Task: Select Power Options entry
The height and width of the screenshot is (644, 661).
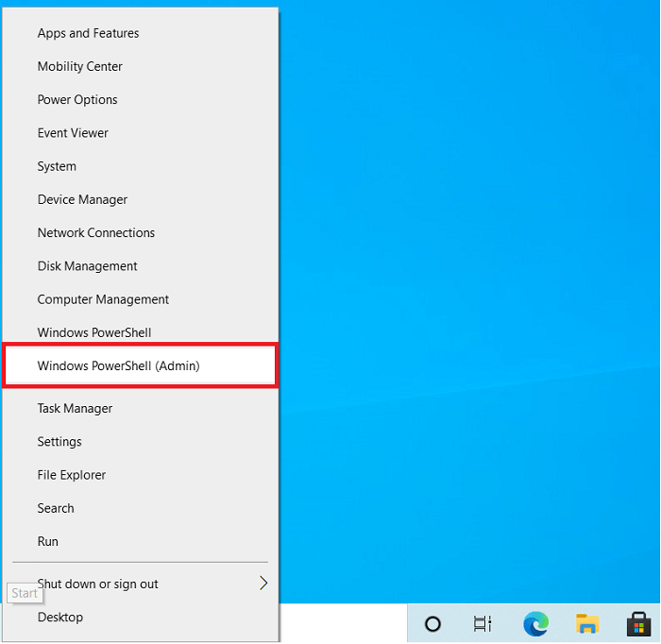Action: [141, 99]
